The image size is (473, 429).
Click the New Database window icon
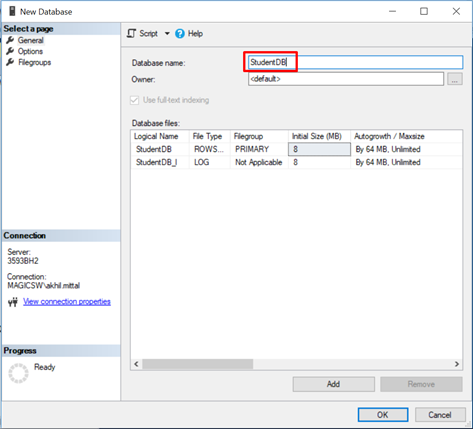(x=12, y=11)
